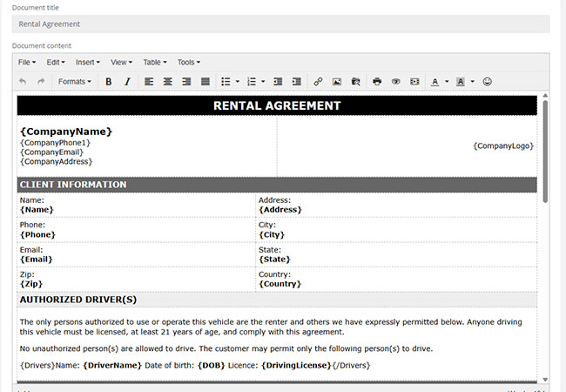Toggle Bold formatting
The width and height of the screenshot is (566, 392).
click(x=108, y=82)
